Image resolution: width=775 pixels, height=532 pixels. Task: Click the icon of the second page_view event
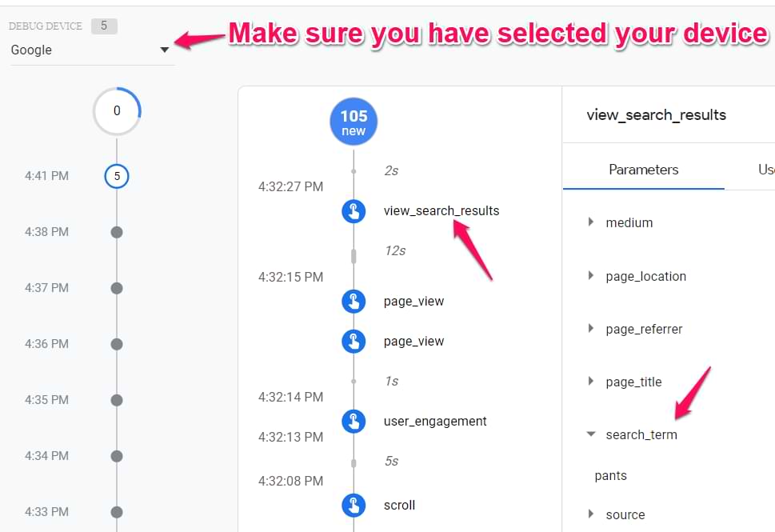[354, 341]
